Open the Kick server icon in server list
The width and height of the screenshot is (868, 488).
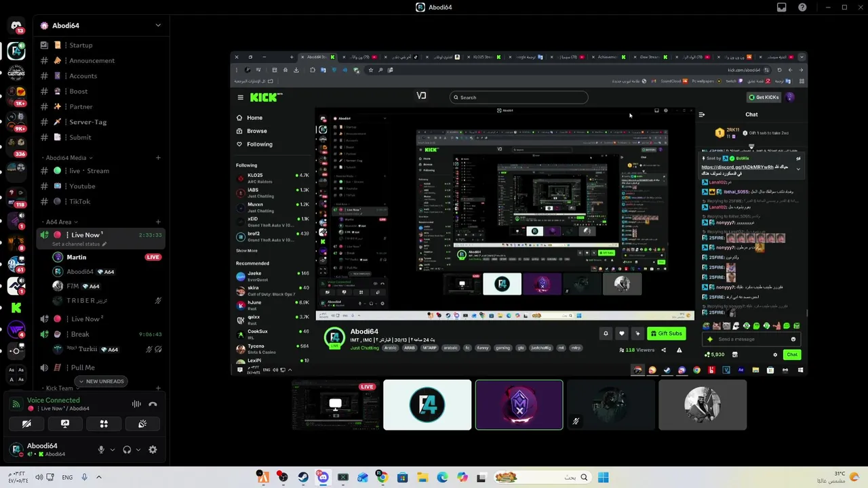(16, 308)
